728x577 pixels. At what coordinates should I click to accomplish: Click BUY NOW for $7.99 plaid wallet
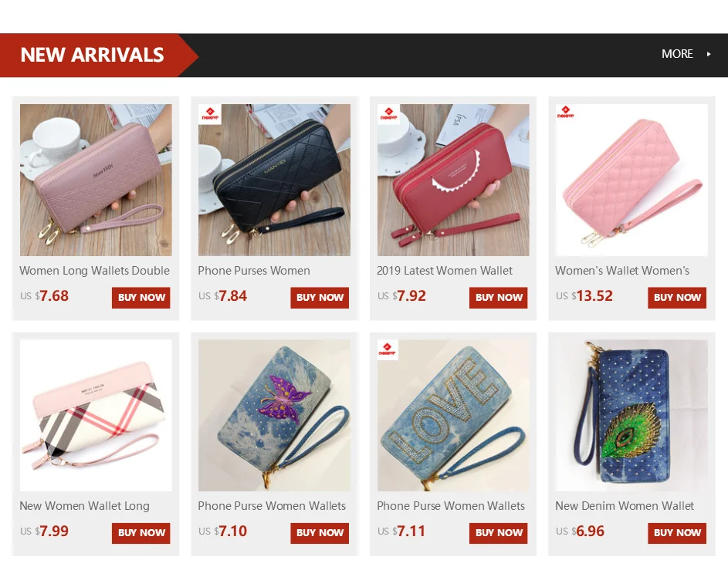coord(141,533)
